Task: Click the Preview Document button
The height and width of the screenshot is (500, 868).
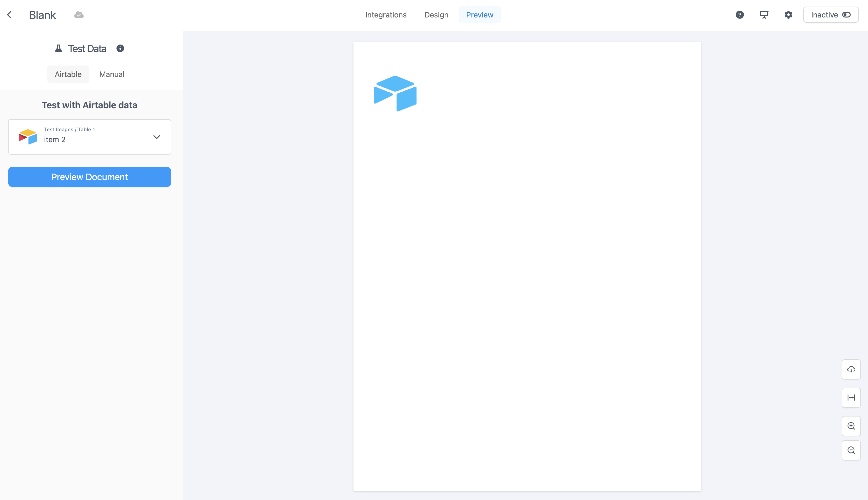Action: (x=89, y=177)
